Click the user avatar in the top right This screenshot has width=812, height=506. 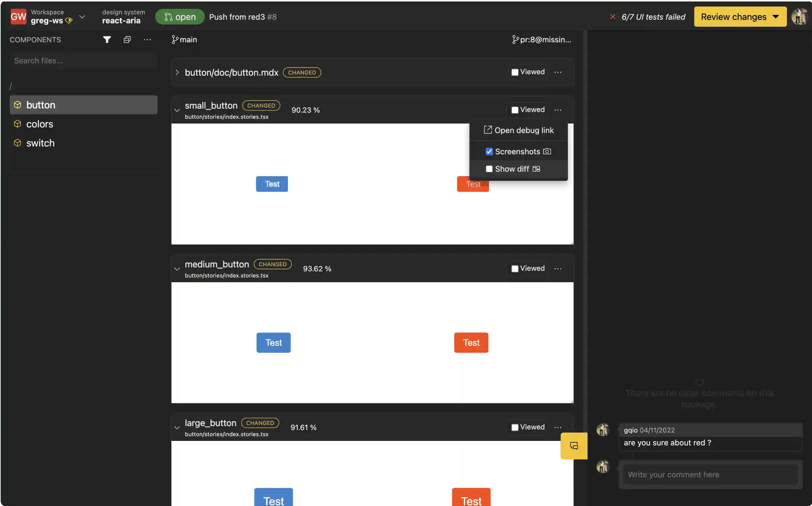click(800, 17)
